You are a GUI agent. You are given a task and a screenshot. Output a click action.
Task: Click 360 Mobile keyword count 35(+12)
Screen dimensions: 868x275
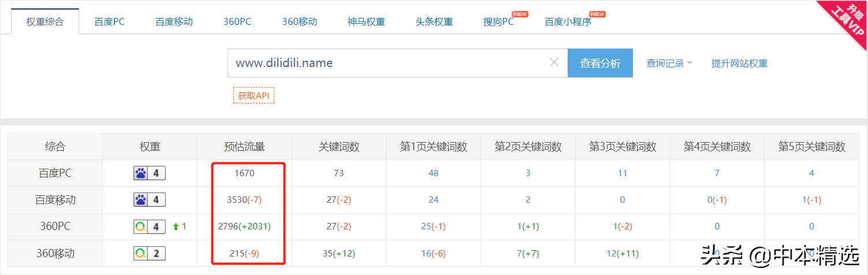pos(339,254)
